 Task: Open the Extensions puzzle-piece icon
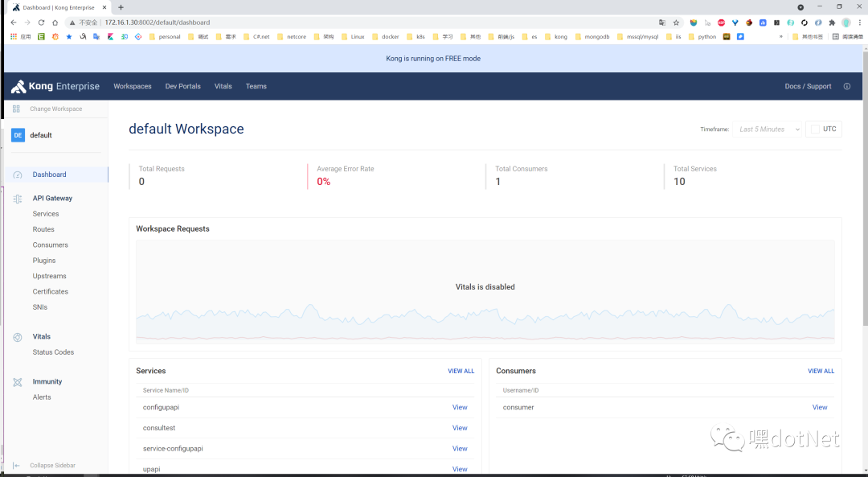click(832, 23)
